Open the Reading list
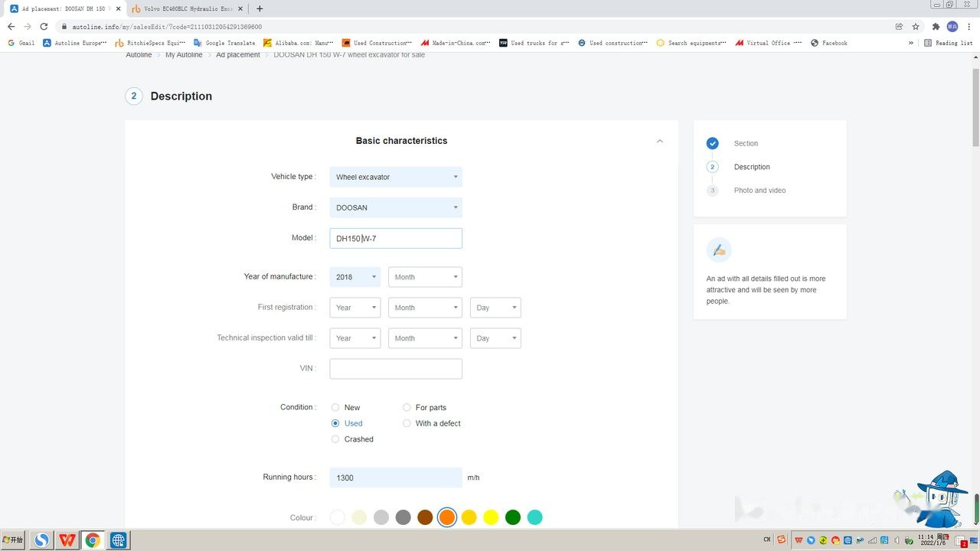Viewport: 980px width, 551px height. coord(948,43)
